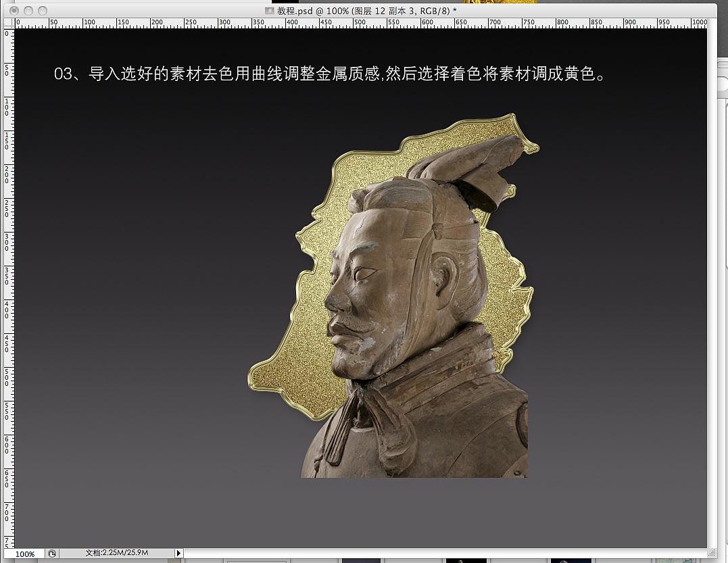The height and width of the screenshot is (563, 728).
Task: Click the window title 教程.psd @ 100%
Action: pos(367,11)
